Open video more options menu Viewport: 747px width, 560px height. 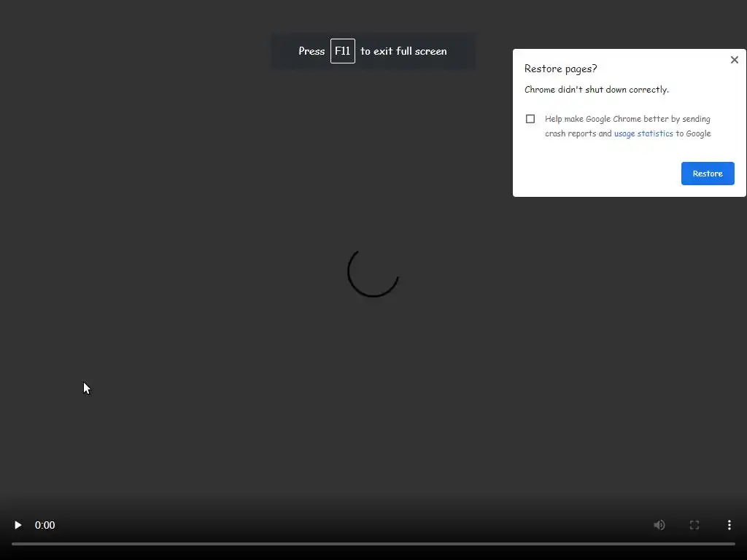click(729, 525)
